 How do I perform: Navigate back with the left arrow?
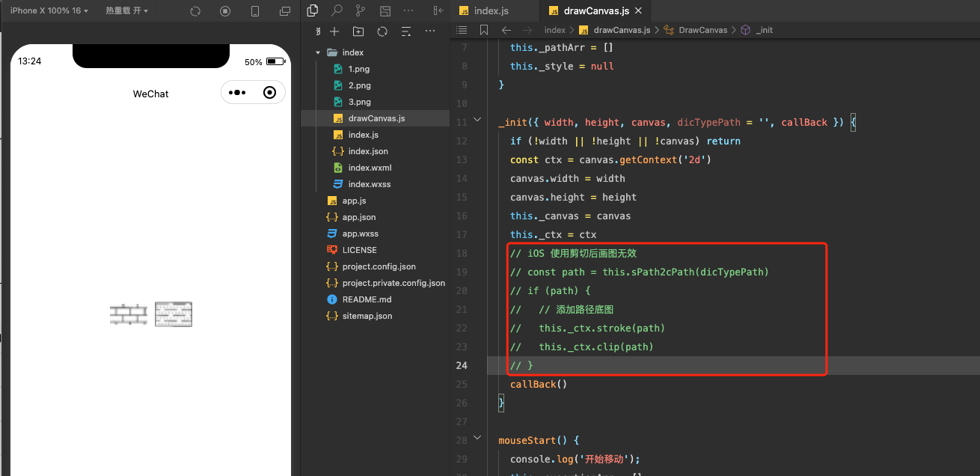(506, 30)
